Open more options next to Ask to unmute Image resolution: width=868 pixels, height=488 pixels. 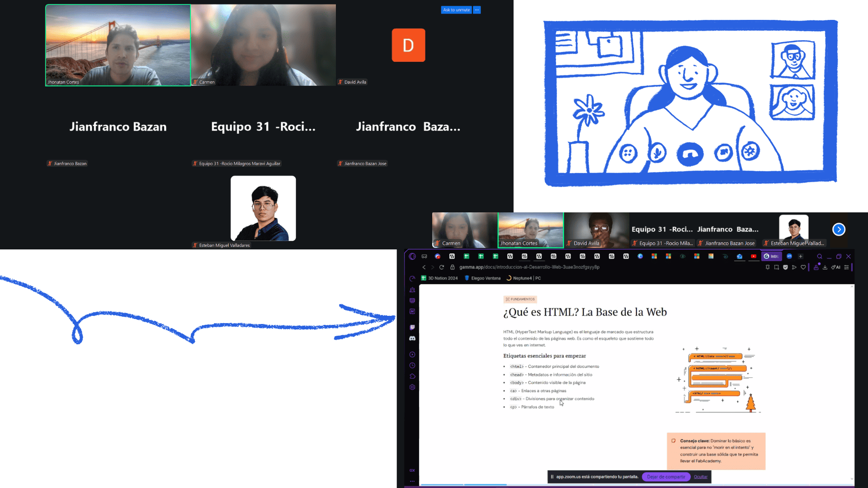[477, 10]
